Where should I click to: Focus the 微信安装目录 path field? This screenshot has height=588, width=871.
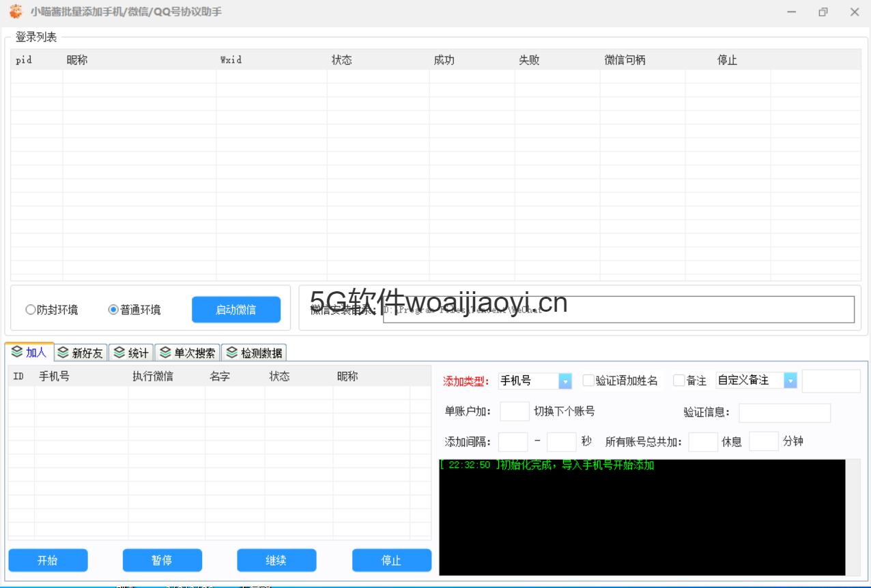point(618,310)
